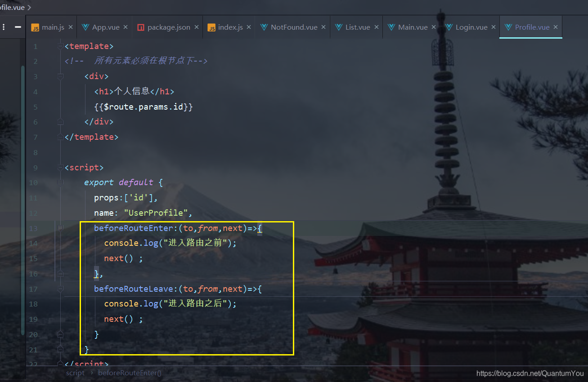Fold at closing brace marker line 20

pos(60,334)
